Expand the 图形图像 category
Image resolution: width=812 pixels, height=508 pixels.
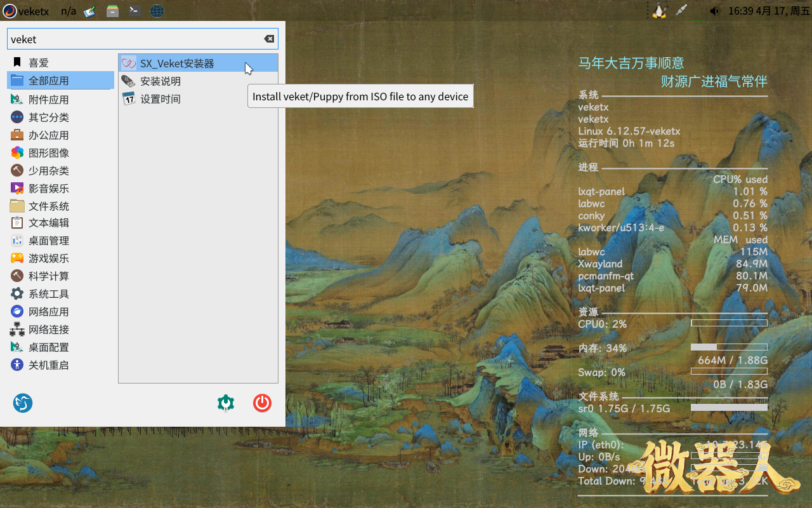[48, 153]
